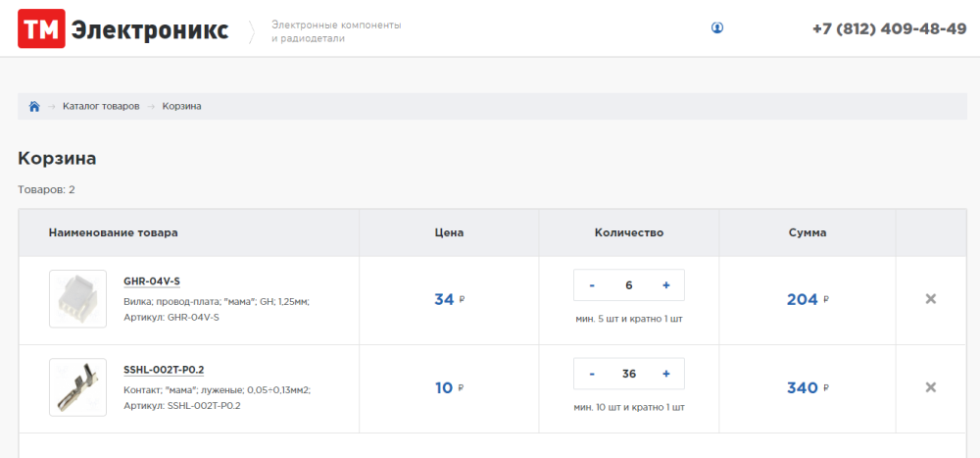Edit the quantity field showing 36
980x458 pixels.
pos(629,374)
